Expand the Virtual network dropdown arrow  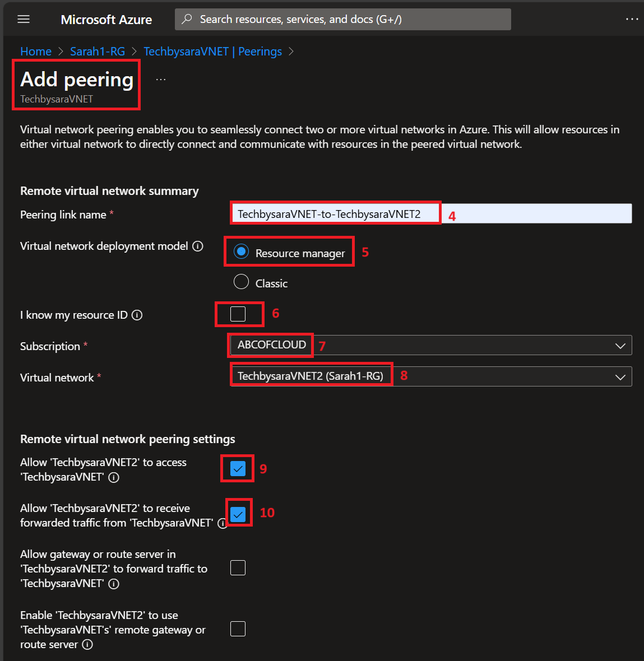[620, 377]
